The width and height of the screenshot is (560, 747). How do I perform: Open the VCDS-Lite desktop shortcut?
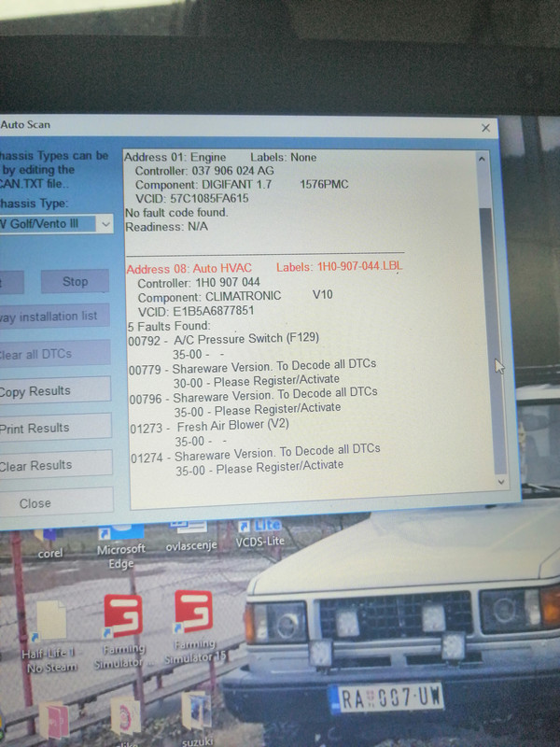259,531
